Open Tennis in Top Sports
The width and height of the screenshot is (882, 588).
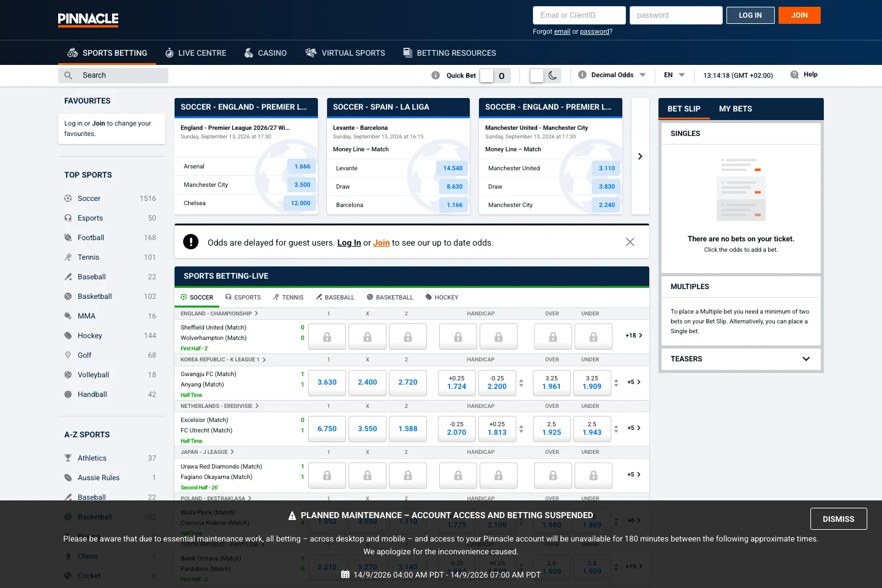tap(110, 257)
